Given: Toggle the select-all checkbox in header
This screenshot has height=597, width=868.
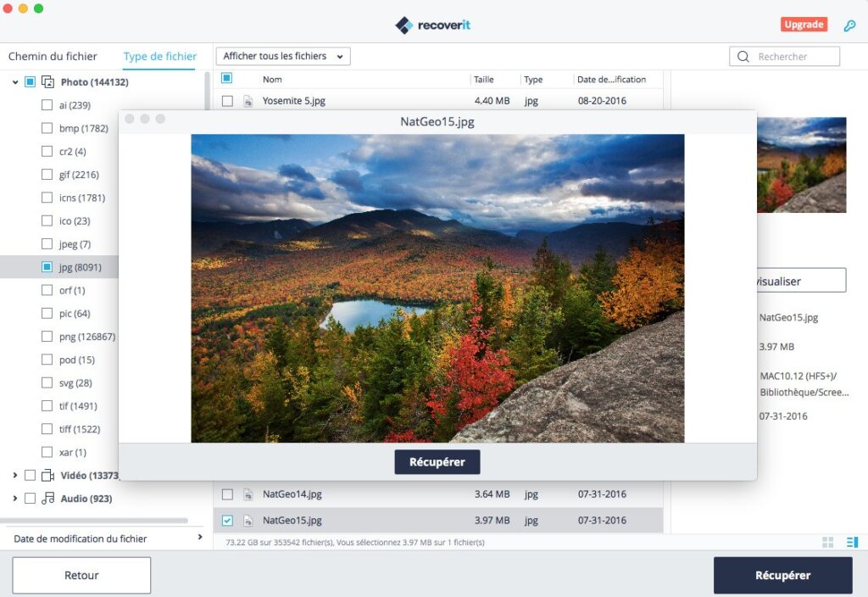Looking at the screenshot, I should click(226, 78).
